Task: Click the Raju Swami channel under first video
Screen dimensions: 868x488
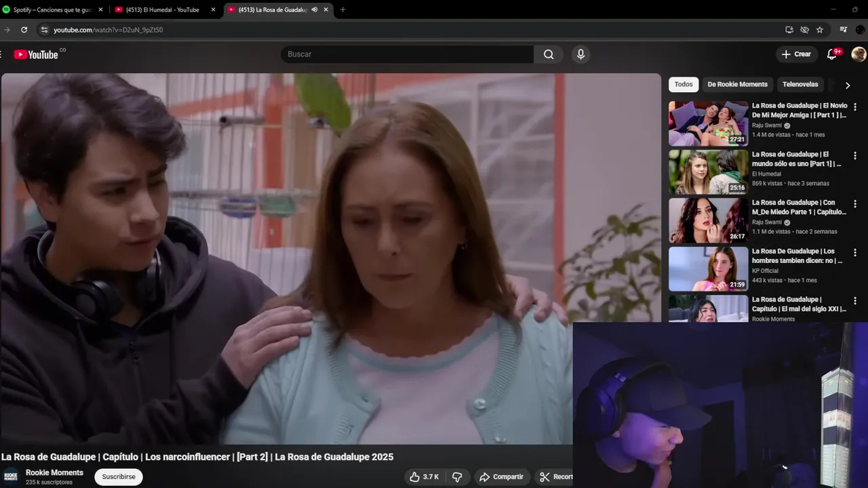Action: tap(767, 125)
